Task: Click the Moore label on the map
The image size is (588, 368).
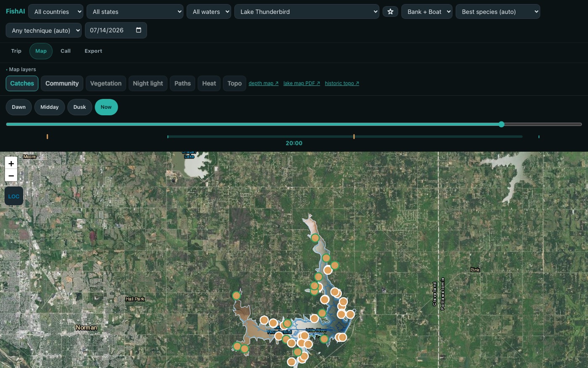Action: point(29,157)
